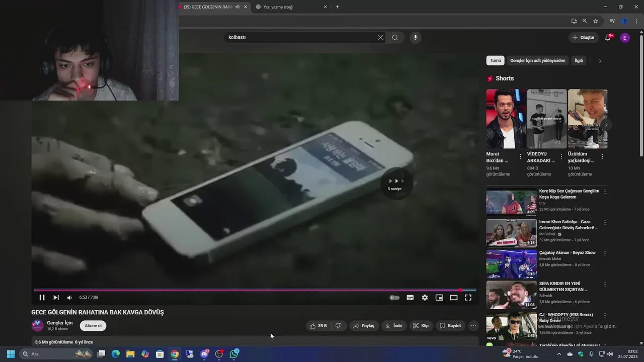Bookmark this page with the star
Screen dimensions: 644x362
596,21
